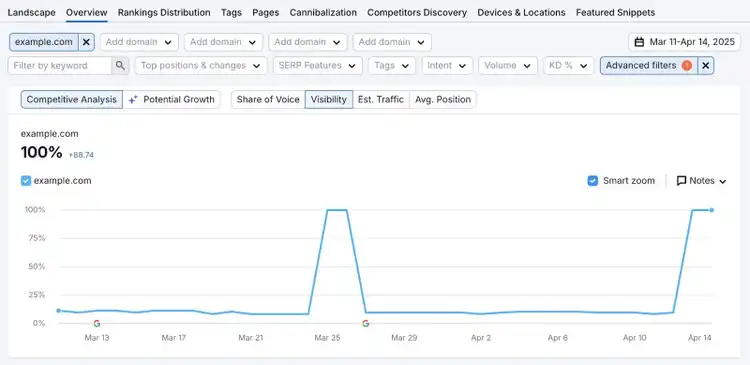Switch to Competitors Discovery tab
The width and height of the screenshot is (750, 365).
[417, 12]
